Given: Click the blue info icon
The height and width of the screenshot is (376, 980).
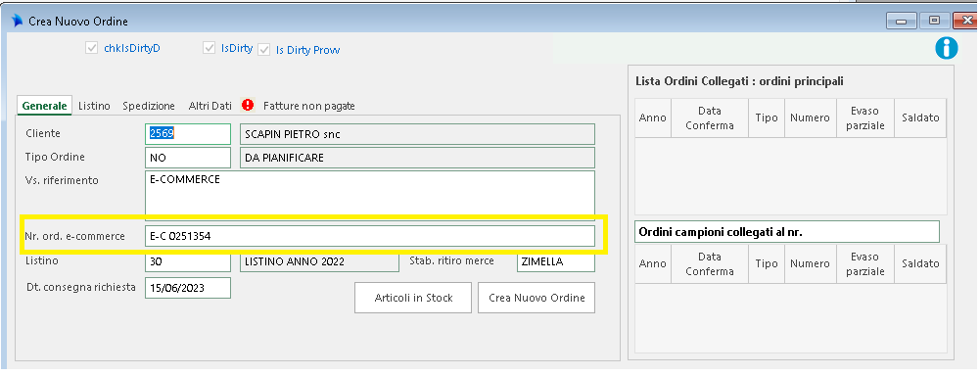Looking at the screenshot, I should pyautogui.click(x=947, y=48).
